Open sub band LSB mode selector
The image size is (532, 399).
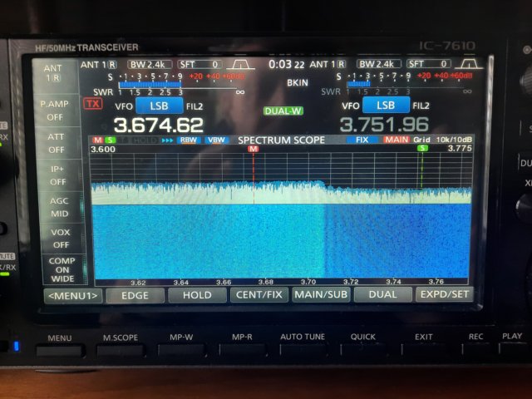[386, 106]
